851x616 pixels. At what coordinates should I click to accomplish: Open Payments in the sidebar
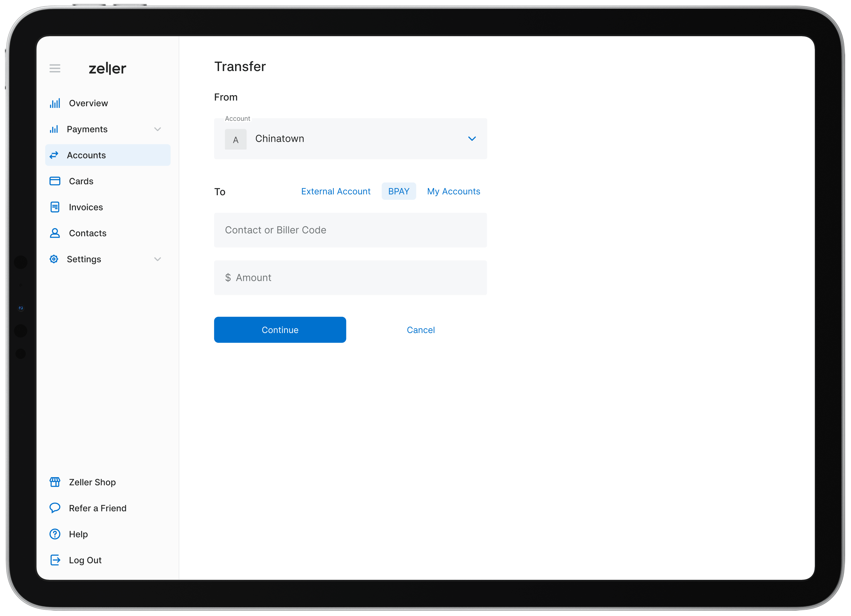(108, 129)
